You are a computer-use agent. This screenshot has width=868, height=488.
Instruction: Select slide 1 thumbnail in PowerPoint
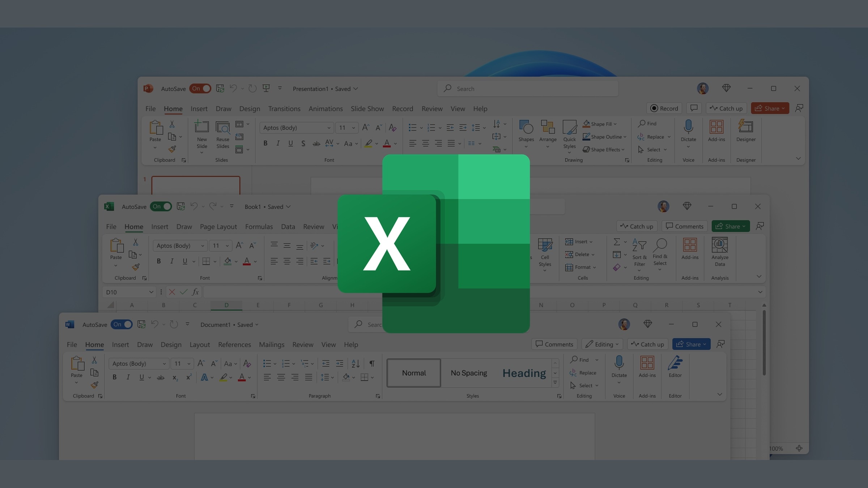[196, 185]
